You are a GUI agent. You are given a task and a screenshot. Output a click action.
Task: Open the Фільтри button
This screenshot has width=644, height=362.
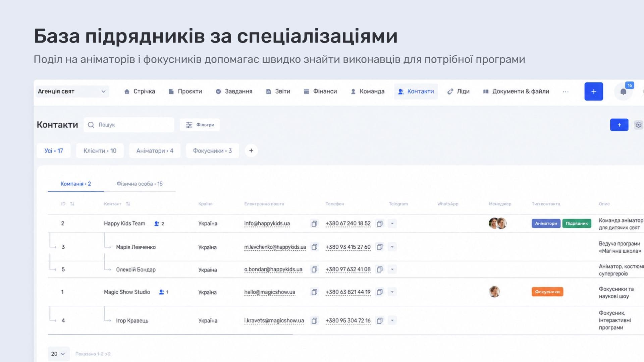pyautogui.click(x=200, y=125)
